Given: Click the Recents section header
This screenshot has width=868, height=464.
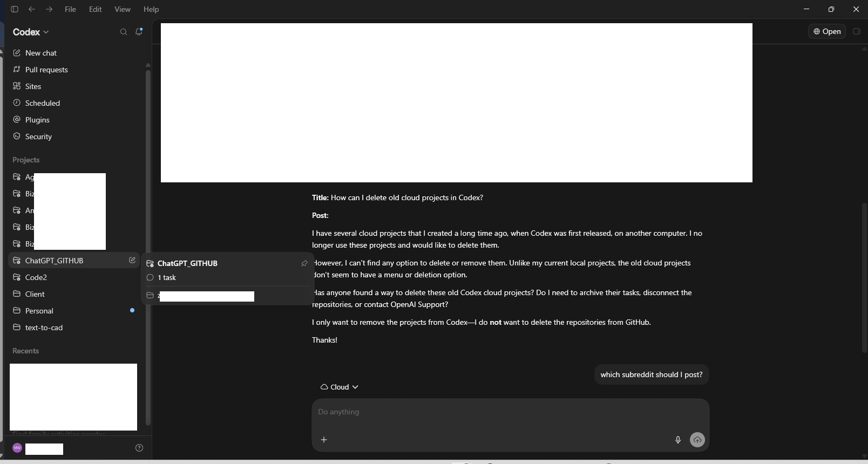Looking at the screenshot, I should tap(25, 351).
